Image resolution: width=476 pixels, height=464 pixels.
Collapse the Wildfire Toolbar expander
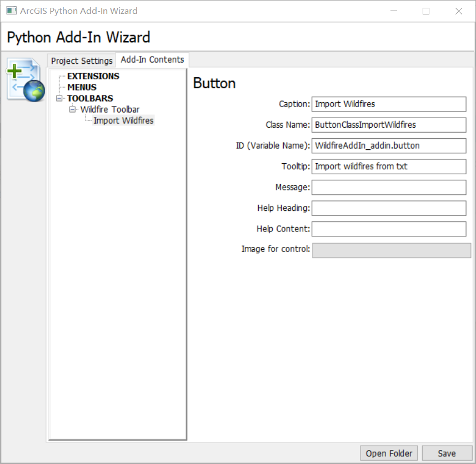pos(72,109)
